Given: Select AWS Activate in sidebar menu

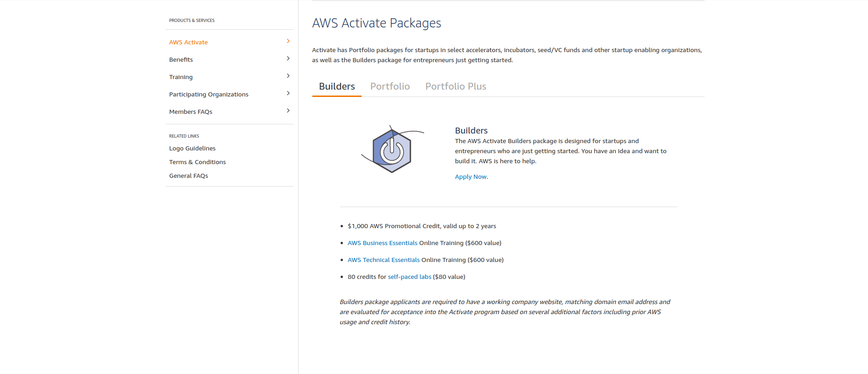Looking at the screenshot, I should (x=188, y=43).
